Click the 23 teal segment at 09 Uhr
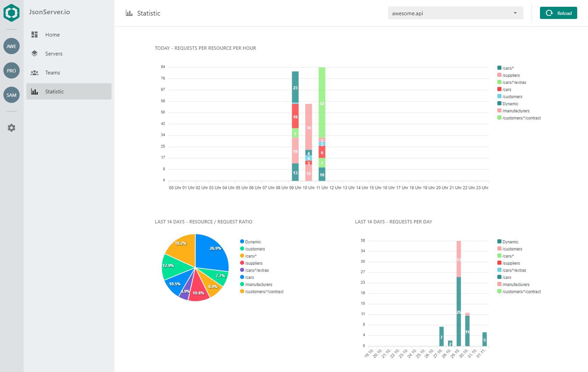The width and height of the screenshot is (588, 372). tap(295, 87)
